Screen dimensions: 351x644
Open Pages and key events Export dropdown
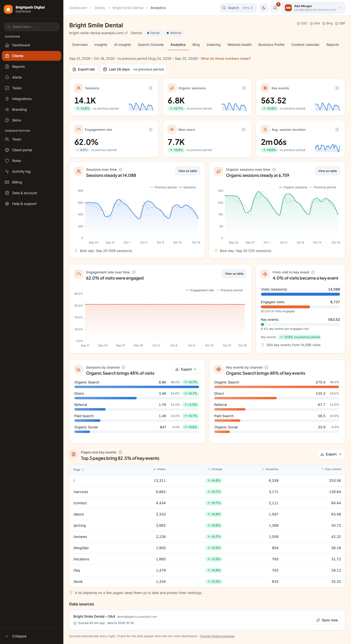click(x=331, y=454)
